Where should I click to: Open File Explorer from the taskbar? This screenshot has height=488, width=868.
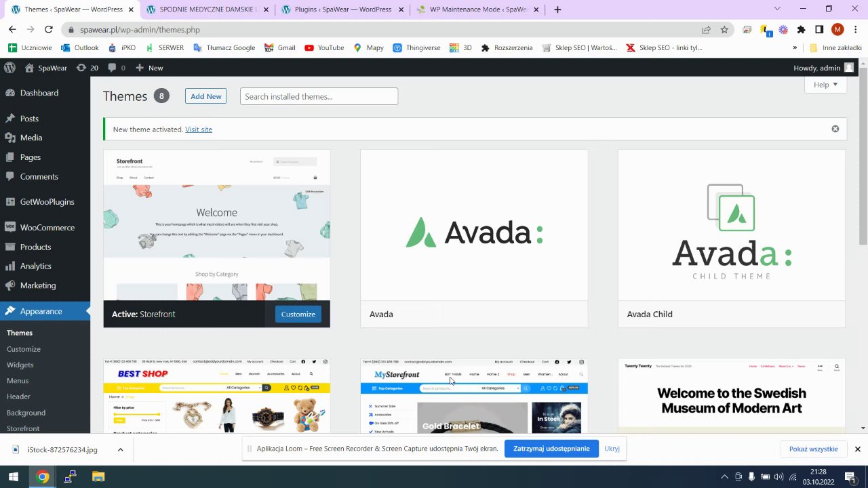[x=98, y=477]
